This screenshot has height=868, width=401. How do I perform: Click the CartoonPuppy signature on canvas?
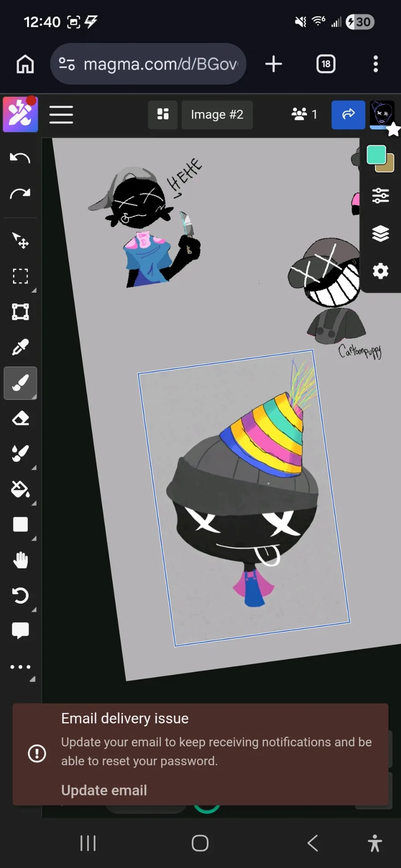[360, 351]
